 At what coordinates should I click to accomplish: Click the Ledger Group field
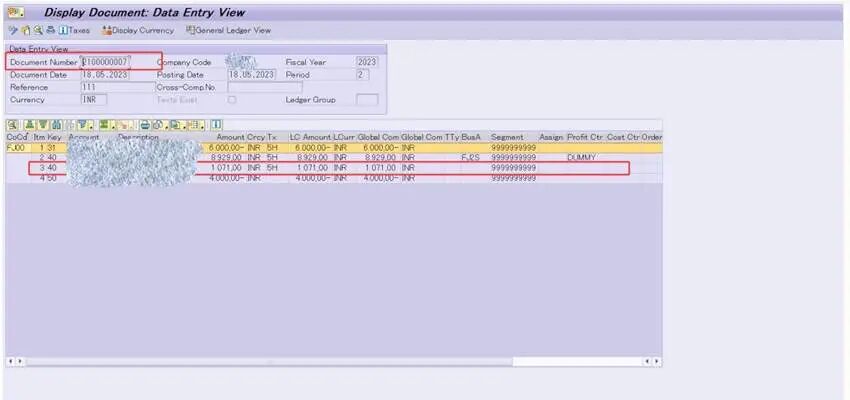(x=367, y=100)
